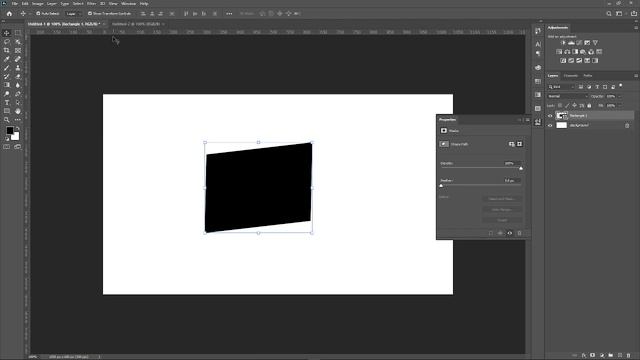Add a Photo Filter adjustment
This screenshot has height=360, width=640.
tap(583, 51)
